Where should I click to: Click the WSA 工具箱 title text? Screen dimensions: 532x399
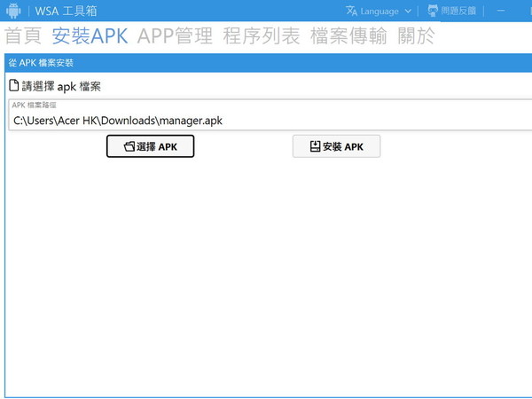(x=66, y=12)
